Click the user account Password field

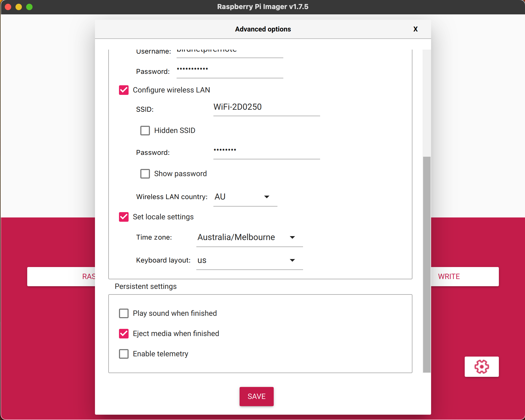[229, 70]
